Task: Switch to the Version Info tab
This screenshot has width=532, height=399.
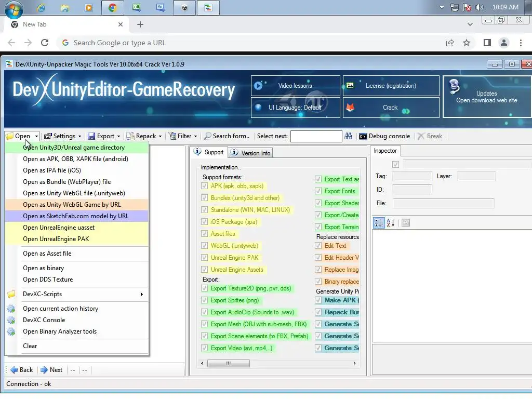Action: [250, 153]
